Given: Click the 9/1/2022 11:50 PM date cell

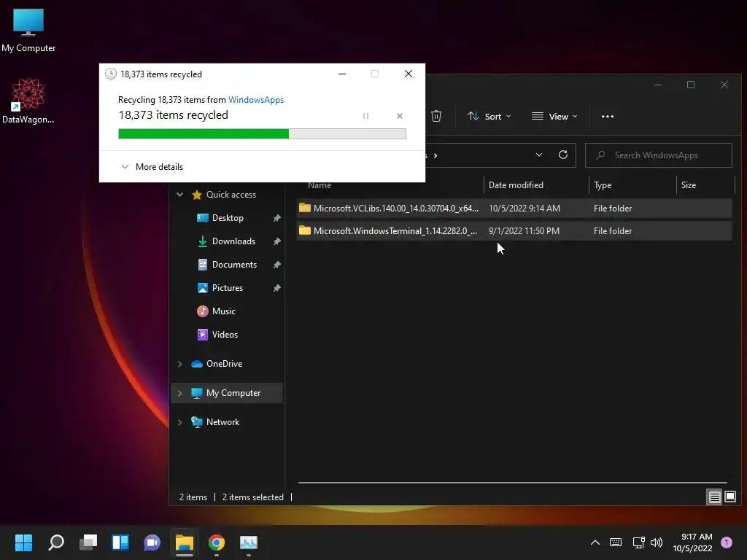Looking at the screenshot, I should (524, 231).
